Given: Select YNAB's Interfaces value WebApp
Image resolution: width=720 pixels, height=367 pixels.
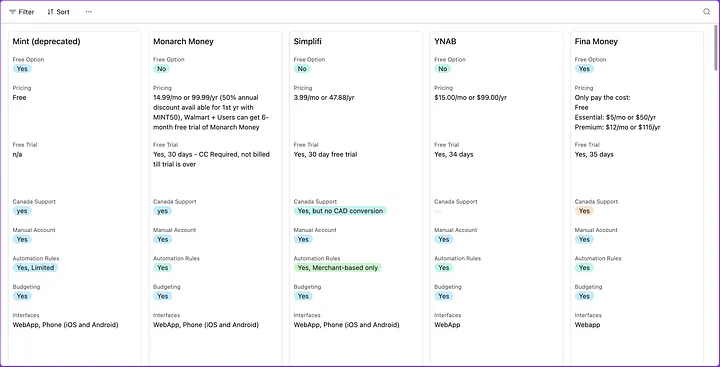Looking at the screenshot, I should pos(447,325).
